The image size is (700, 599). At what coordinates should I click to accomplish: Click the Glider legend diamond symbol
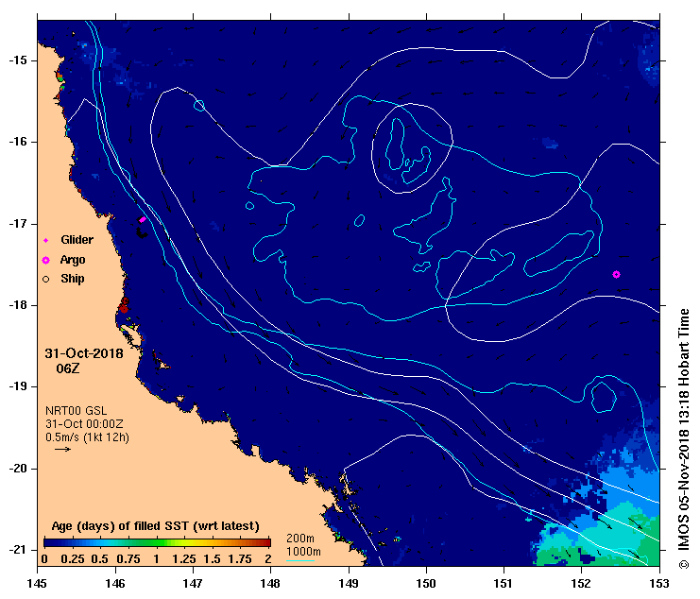point(45,241)
